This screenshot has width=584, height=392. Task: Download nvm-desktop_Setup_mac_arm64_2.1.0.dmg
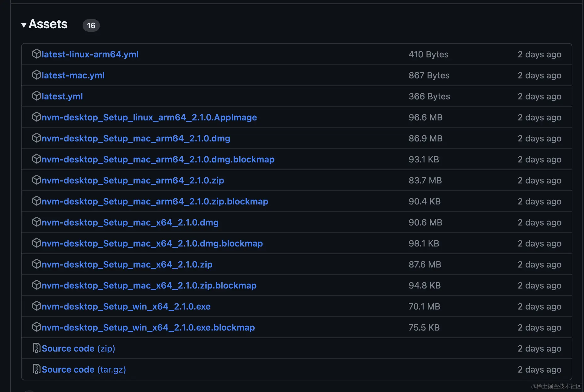point(136,138)
